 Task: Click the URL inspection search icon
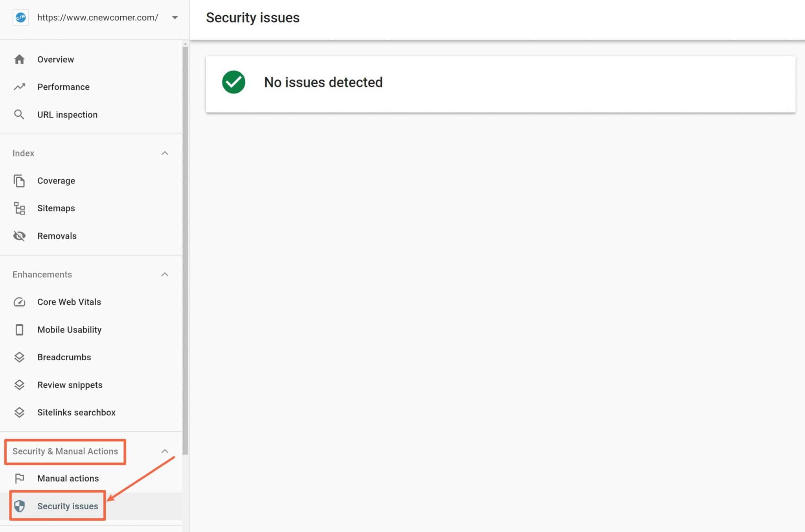(19, 115)
